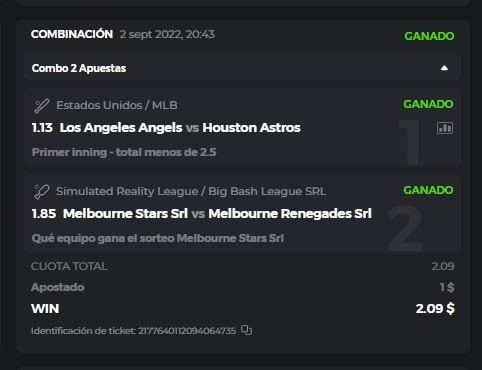Click the top GANADO status of combination

pyautogui.click(x=429, y=36)
